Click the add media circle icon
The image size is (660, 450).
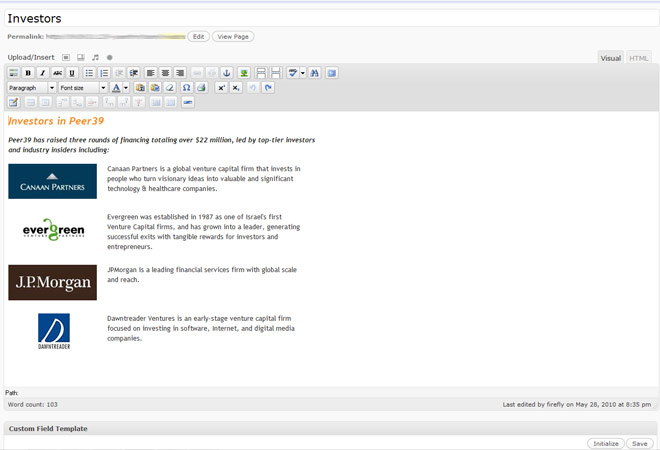(109, 57)
